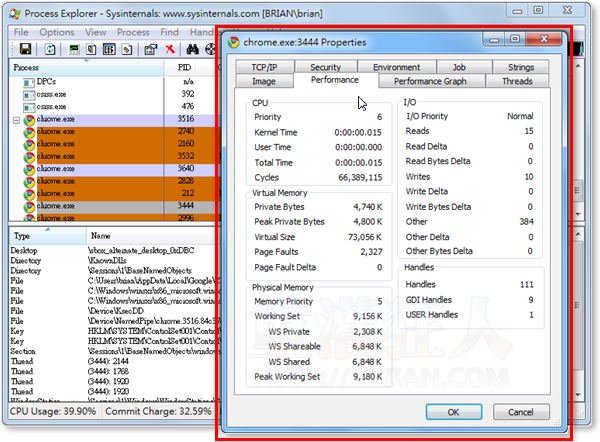Open the Find menu
600x442 pixels.
pos(170,32)
